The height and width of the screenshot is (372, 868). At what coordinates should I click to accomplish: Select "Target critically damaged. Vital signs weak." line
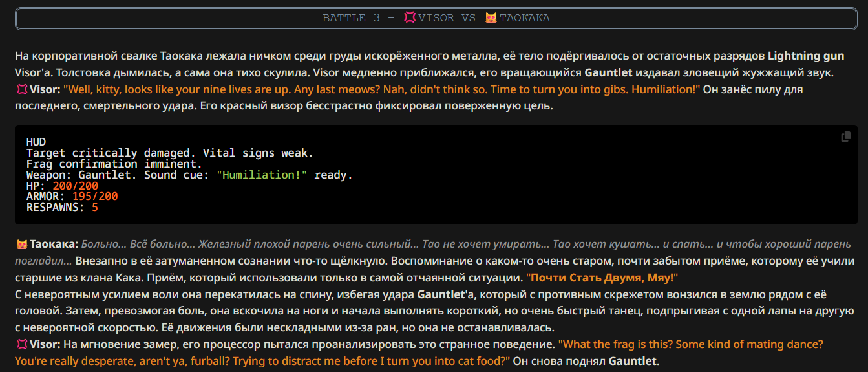169,153
